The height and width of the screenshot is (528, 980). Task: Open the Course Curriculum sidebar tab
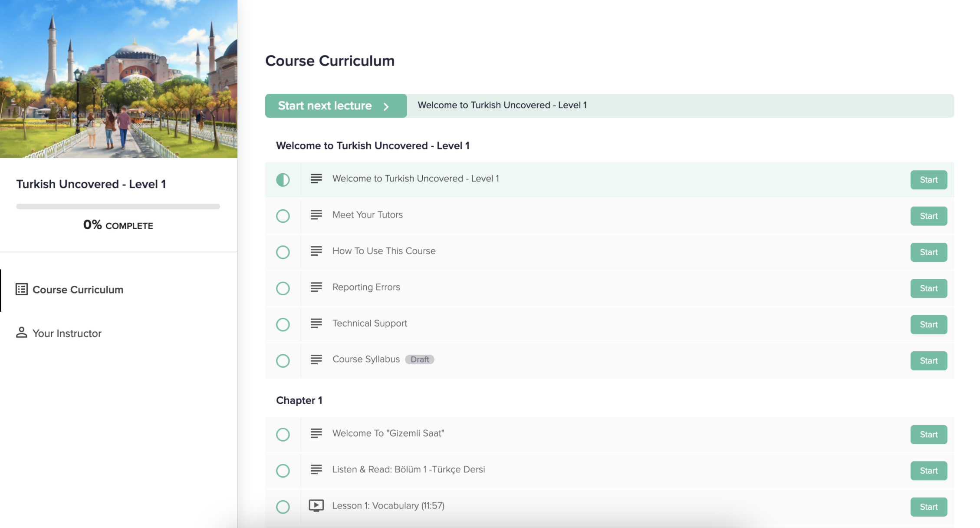[x=118, y=290]
